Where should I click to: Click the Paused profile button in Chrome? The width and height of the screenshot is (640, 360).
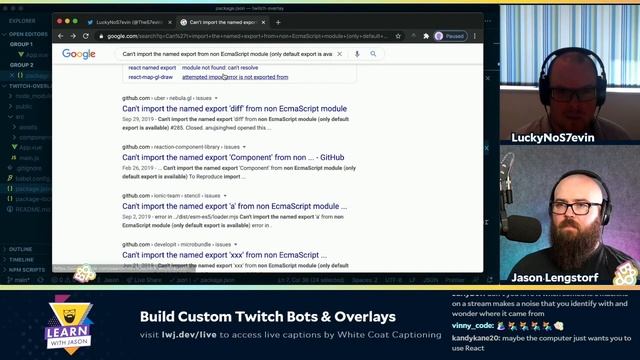(450, 36)
